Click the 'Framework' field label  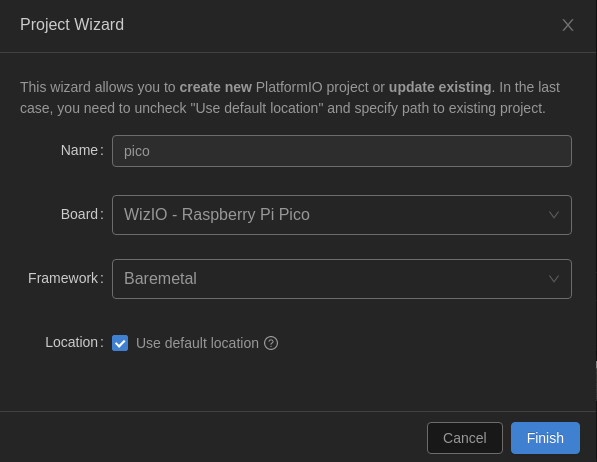(65, 278)
